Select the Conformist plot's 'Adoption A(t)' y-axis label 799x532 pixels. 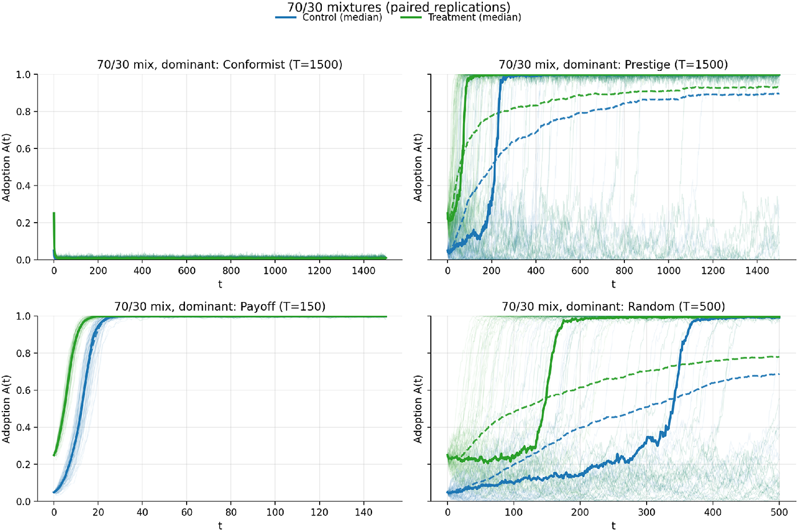pos(7,167)
